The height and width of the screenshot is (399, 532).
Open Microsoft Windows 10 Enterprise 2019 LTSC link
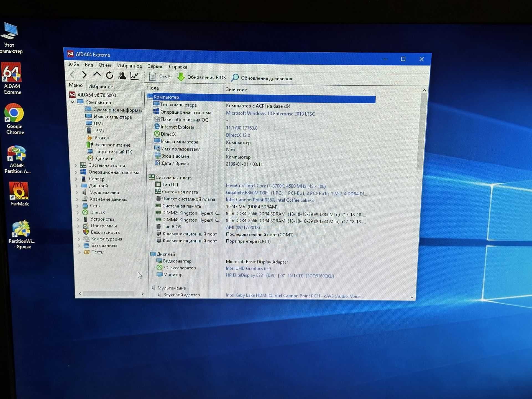coord(270,113)
